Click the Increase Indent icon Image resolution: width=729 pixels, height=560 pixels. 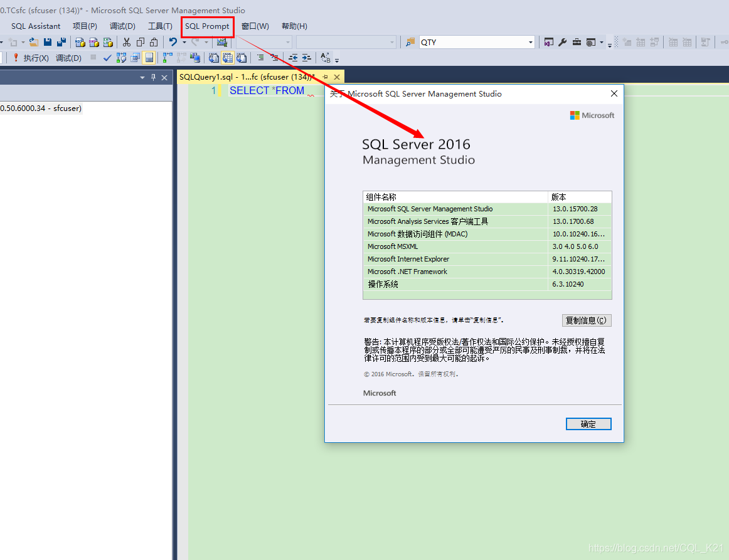(x=307, y=58)
